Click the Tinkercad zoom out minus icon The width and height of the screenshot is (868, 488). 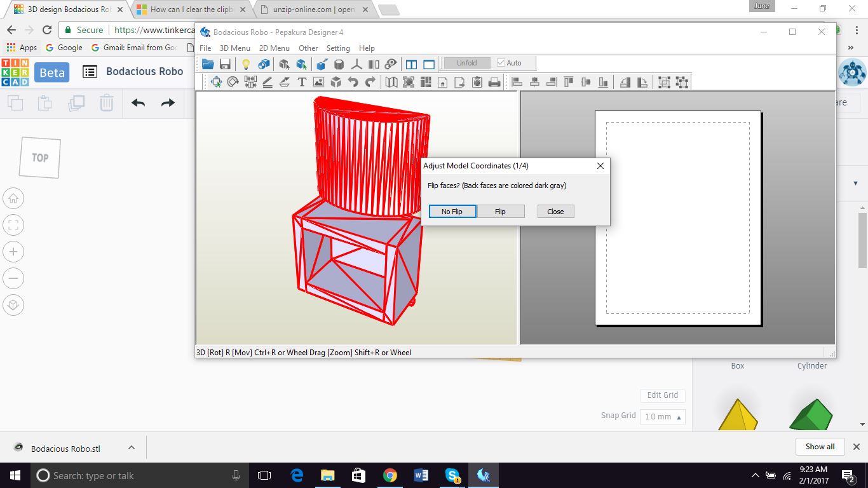(13, 278)
